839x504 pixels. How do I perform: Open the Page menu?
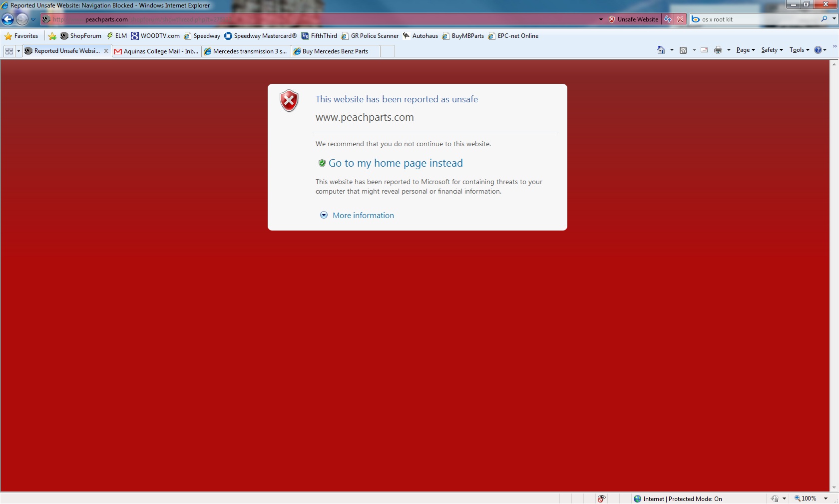(745, 50)
